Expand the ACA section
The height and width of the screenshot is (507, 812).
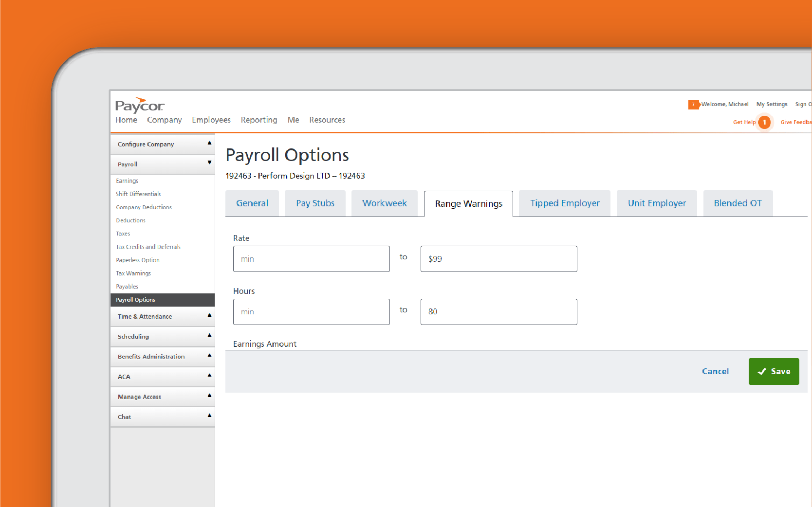[163, 377]
